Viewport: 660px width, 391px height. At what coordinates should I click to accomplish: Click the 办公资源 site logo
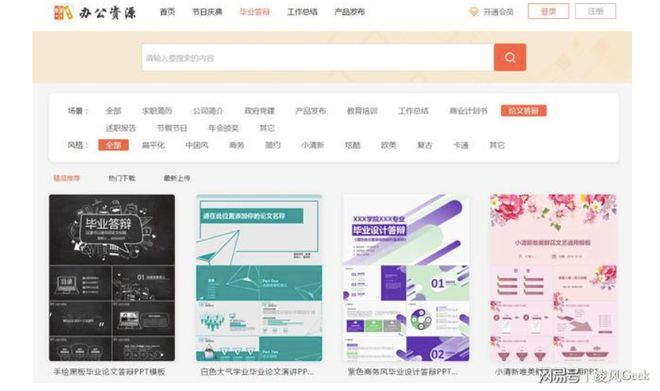(95, 13)
